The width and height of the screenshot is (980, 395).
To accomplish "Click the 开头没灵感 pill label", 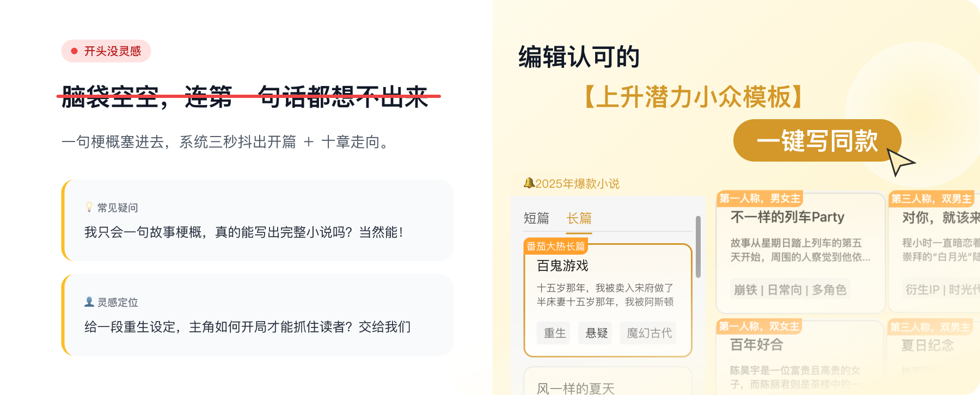I will pos(106,51).
